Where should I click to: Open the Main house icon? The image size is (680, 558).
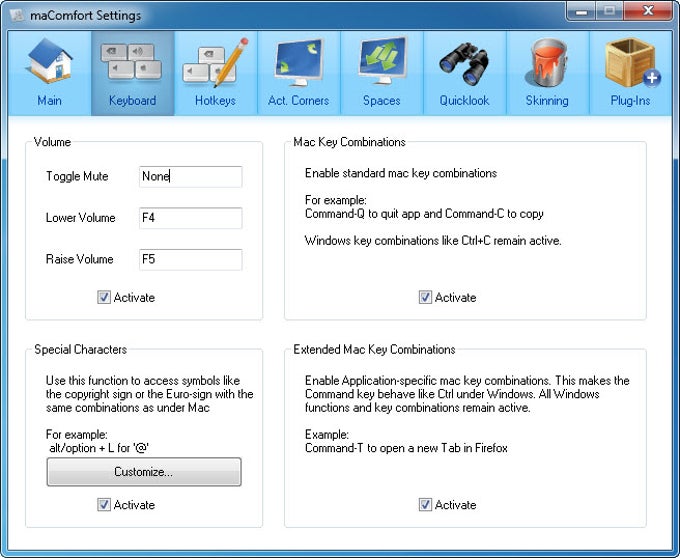[x=49, y=60]
